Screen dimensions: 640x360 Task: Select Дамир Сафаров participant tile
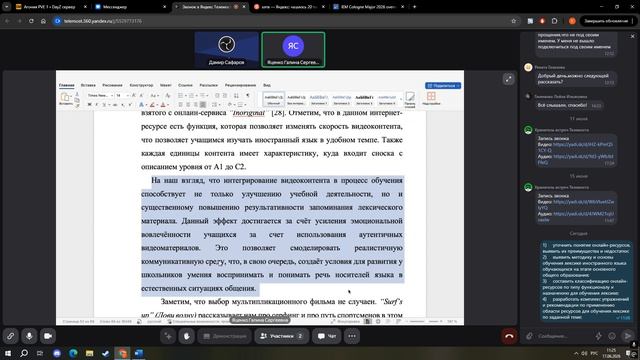226,49
